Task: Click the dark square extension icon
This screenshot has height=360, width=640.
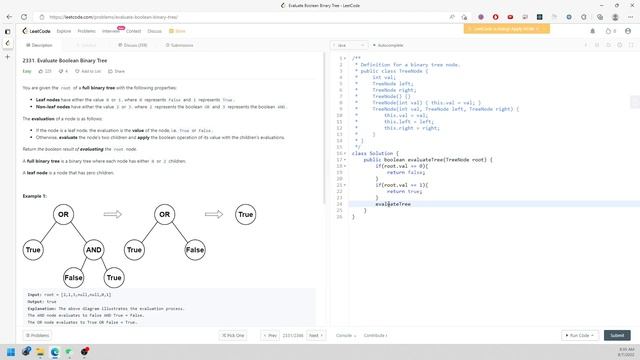Action: [x=540, y=17]
